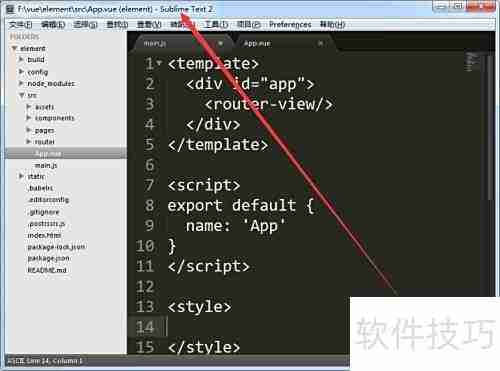Select App.vue in the sidebar
The width and height of the screenshot is (500, 371).
coord(66,154)
